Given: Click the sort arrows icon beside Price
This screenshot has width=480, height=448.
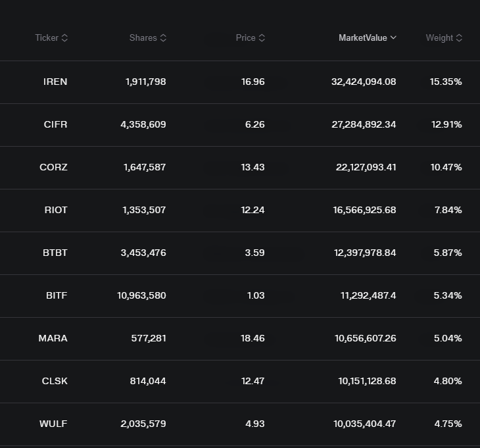Looking at the screenshot, I should [x=262, y=37].
